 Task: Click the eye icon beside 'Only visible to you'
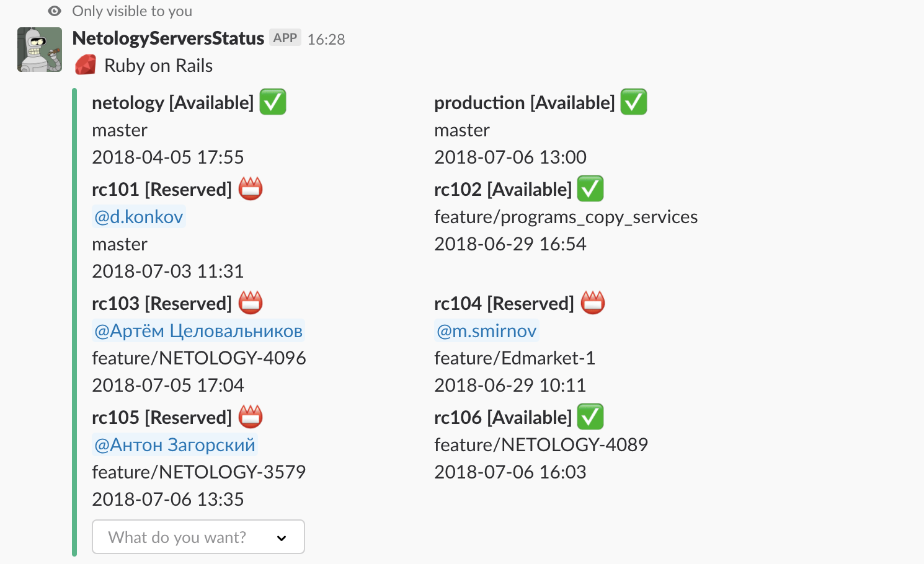(x=55, y=11)
